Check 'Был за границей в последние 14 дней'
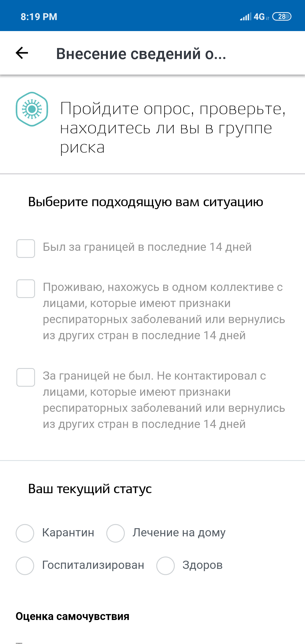 click(x=26, y=249)
